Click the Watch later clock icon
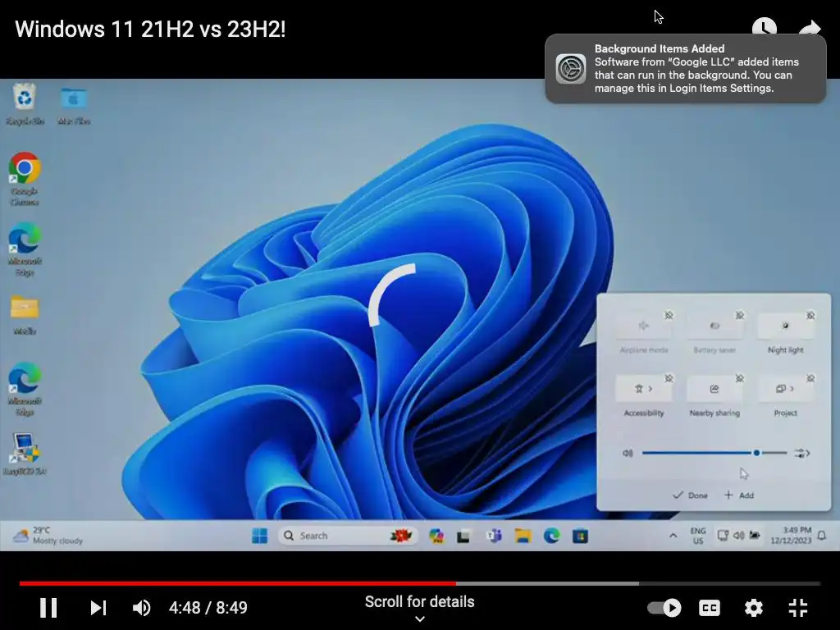840x630 pixels. (x=764, y=29)
